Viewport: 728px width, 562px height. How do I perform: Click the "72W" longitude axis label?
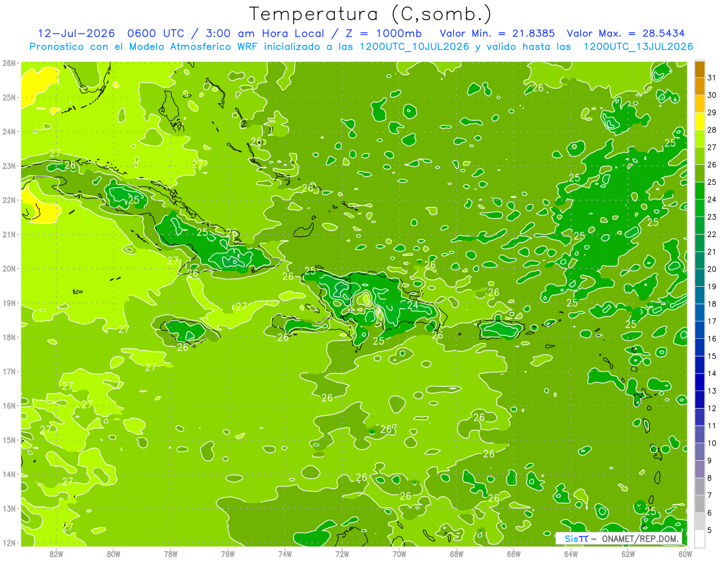tap(342, 553)
